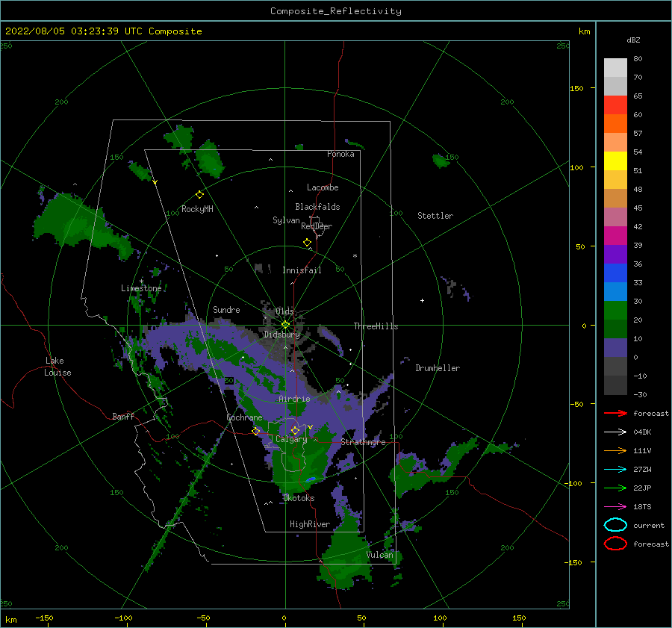The height and width of the screenshot is (628, 672).
Task: Click the RedDeer city label
Action: tap(317, 226)
